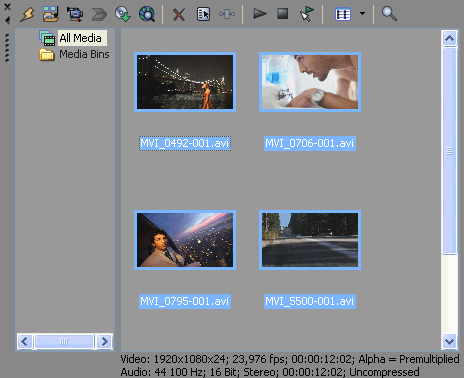Open the Import Media icon
This screenshot has width=464, height=378.
coord(51,14)
